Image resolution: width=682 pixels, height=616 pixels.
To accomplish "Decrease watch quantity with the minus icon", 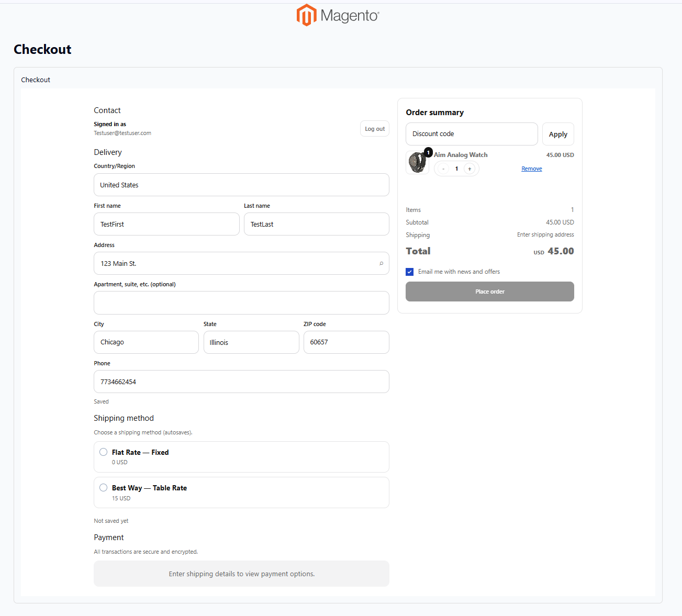I will tap(443, 169).
